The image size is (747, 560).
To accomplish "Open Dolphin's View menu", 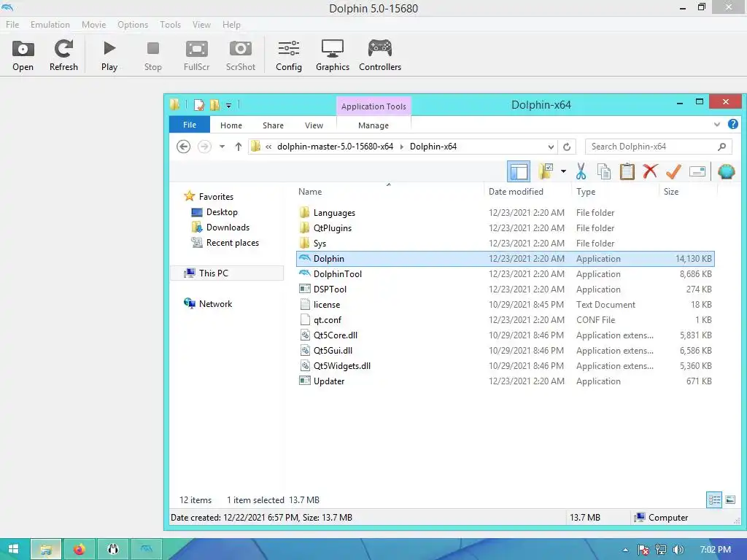I will tap(201, 25).
